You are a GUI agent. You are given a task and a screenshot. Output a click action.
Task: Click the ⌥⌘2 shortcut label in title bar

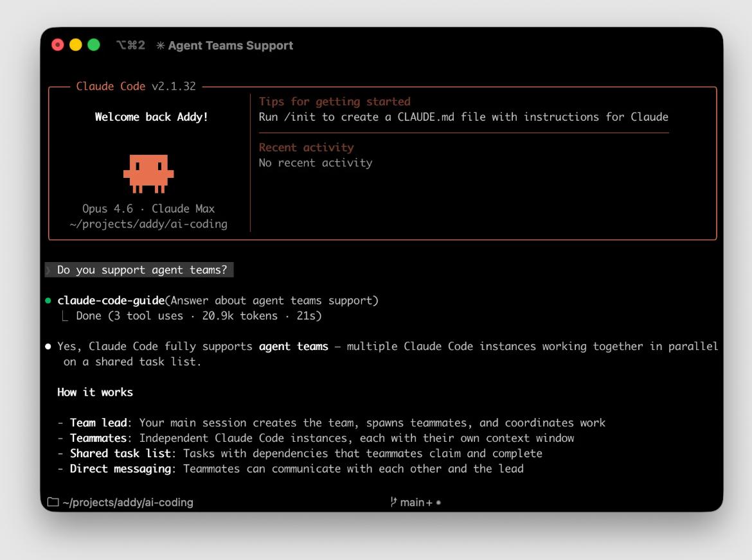pyautogui.click(x=130, y=45)
